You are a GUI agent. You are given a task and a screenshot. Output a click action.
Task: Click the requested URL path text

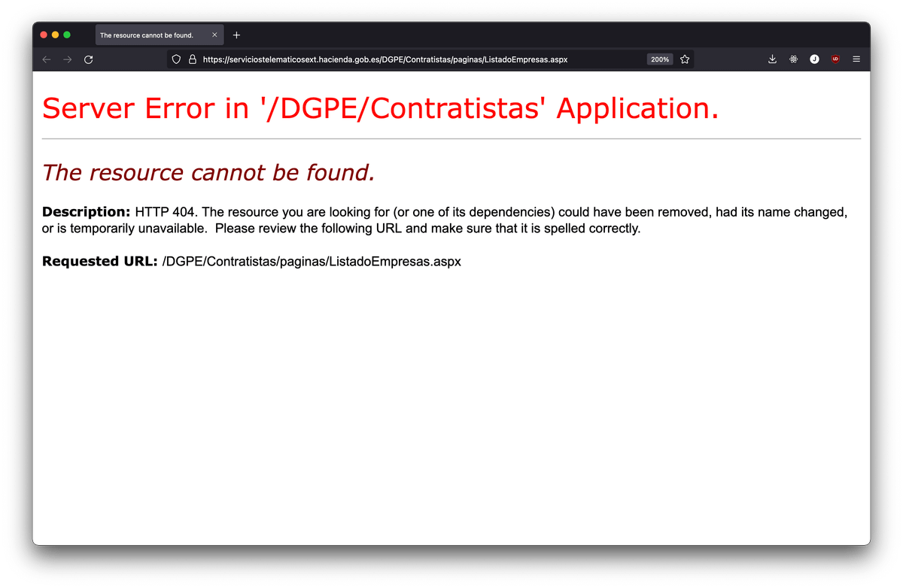click(312, 262)
